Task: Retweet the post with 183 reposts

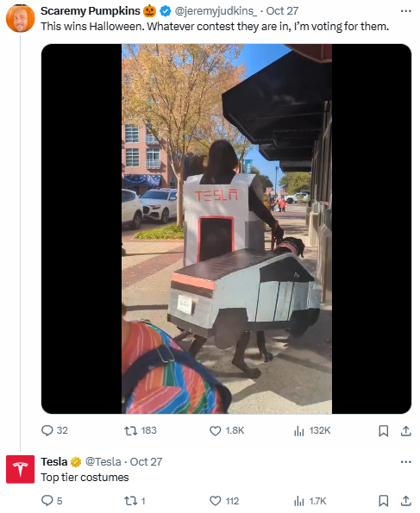Action: 141,430
